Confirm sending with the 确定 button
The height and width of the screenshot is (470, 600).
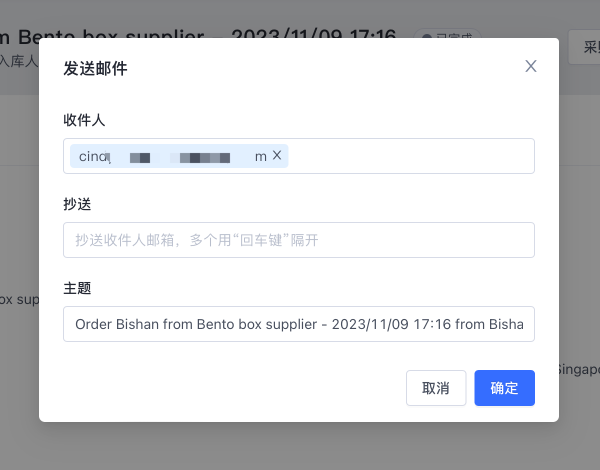(x=504, y=388)
